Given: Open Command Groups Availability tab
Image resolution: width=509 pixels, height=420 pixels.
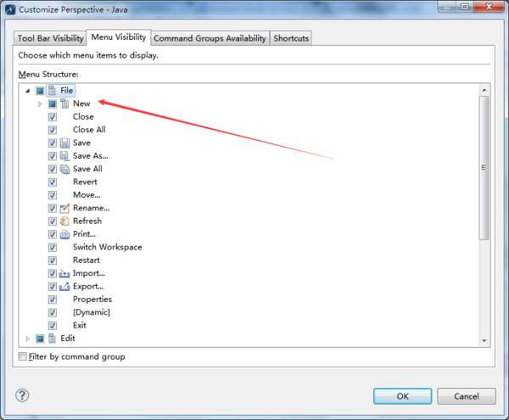Looking at the screenshot, I should click(210, 38).
